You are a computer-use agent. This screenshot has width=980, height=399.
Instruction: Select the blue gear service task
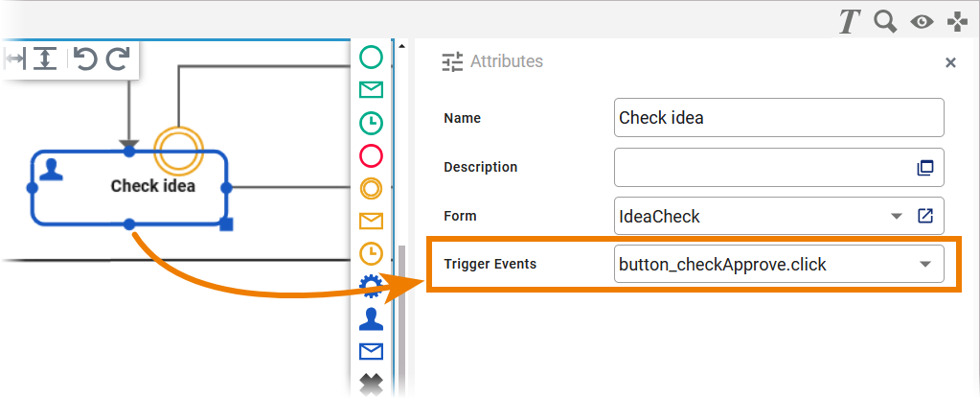point(371,286)
